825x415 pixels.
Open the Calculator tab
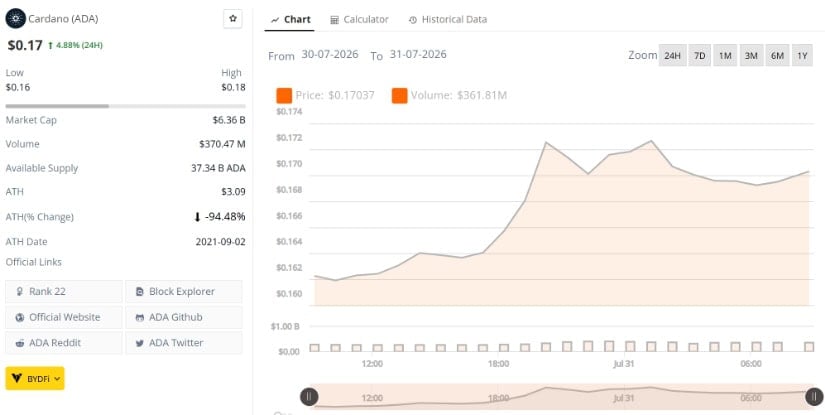[x=359, y=20]
